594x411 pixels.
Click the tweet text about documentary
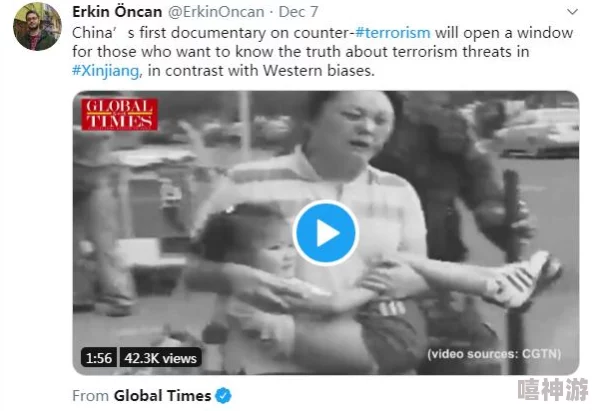click(x=322, y=52)
